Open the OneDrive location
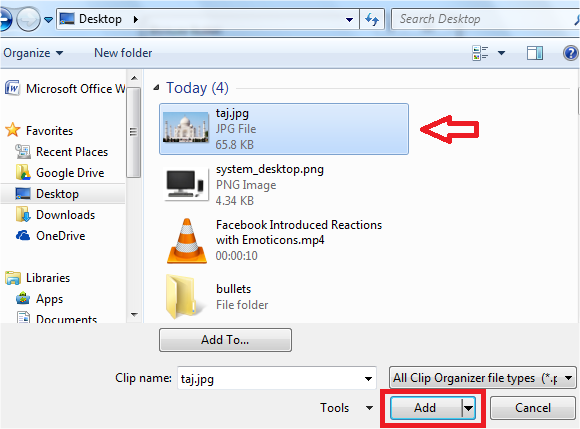The image size is (580, 429). pyautogui.click(x=51, y=236)
